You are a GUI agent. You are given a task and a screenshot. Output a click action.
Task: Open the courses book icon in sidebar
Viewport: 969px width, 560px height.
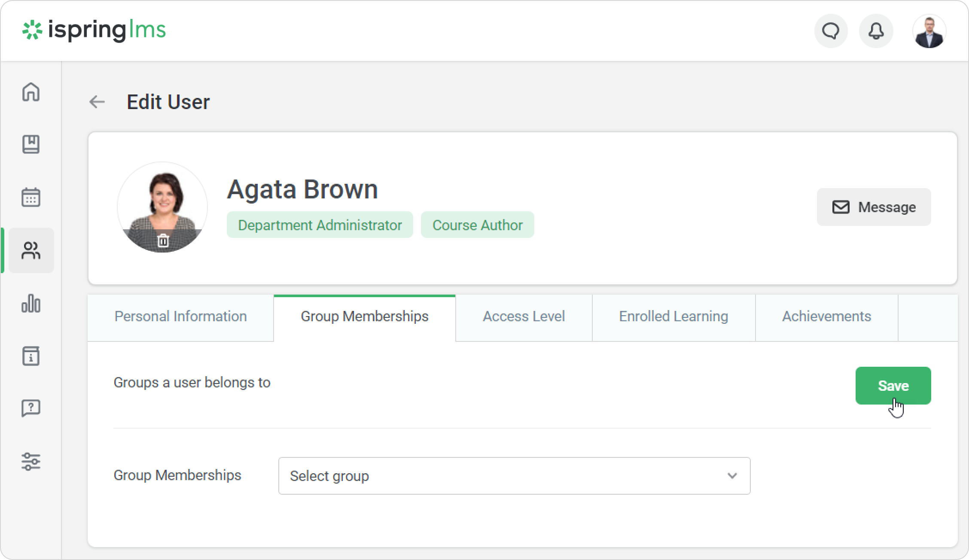click(x=31, y=144)
